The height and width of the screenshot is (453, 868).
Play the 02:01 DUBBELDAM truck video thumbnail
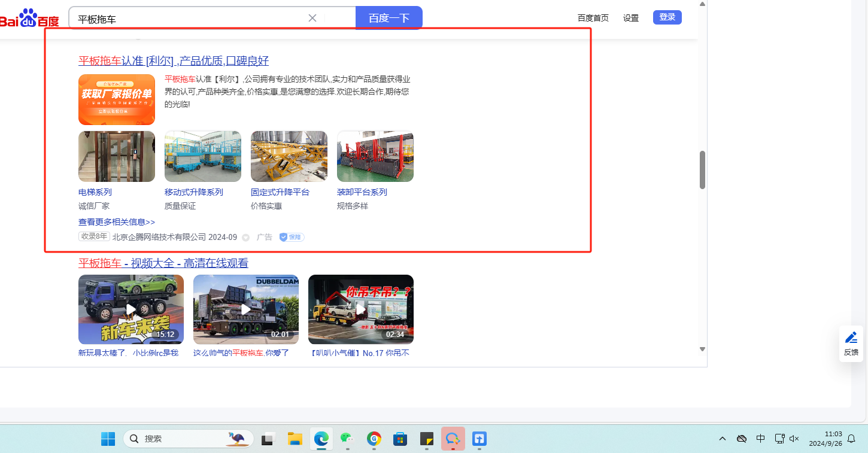pos(246,309)
